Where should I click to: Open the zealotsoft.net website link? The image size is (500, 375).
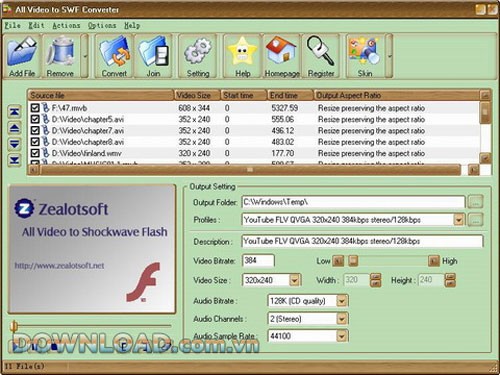point(59,266)
